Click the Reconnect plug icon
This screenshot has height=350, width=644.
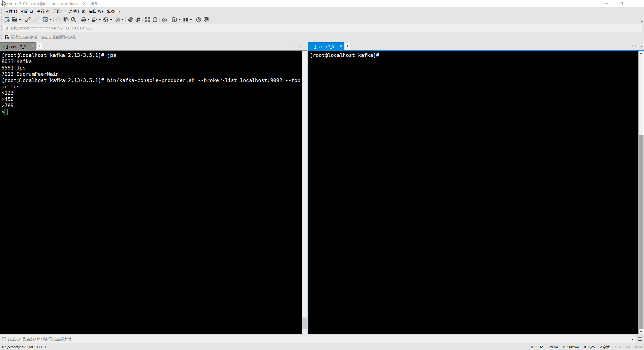pyautogui.click(x=28, y=20)
